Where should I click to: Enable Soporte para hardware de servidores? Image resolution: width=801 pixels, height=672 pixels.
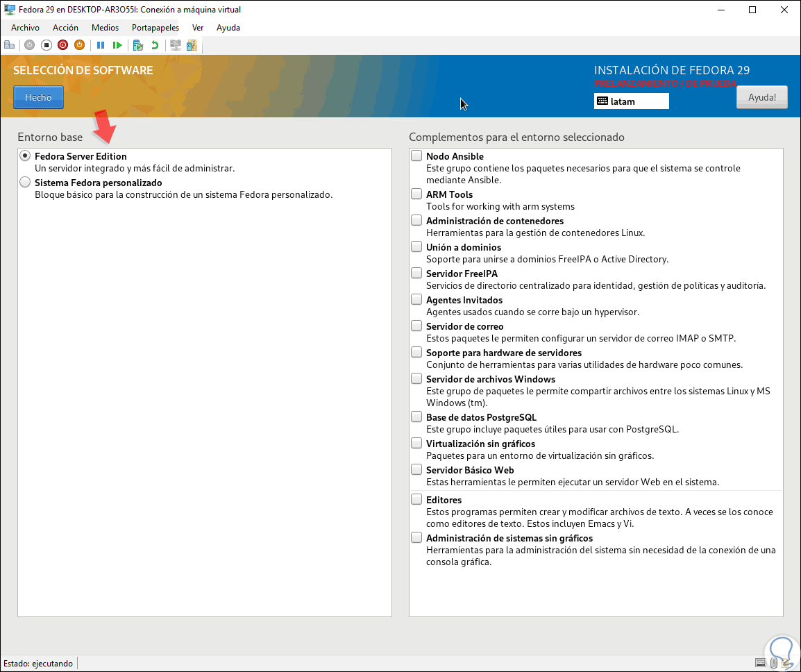click(416, 353)
